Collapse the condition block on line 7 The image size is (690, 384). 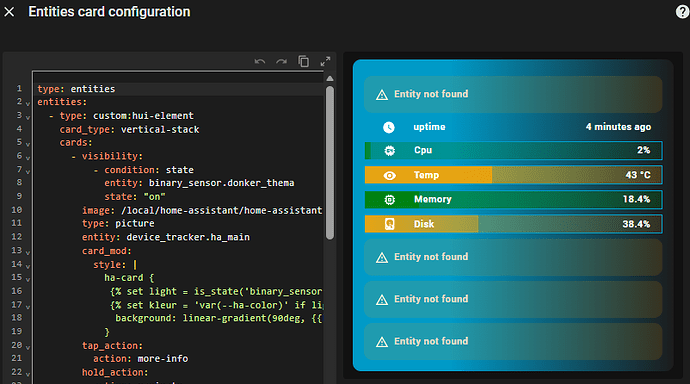[x=28, y=172]
